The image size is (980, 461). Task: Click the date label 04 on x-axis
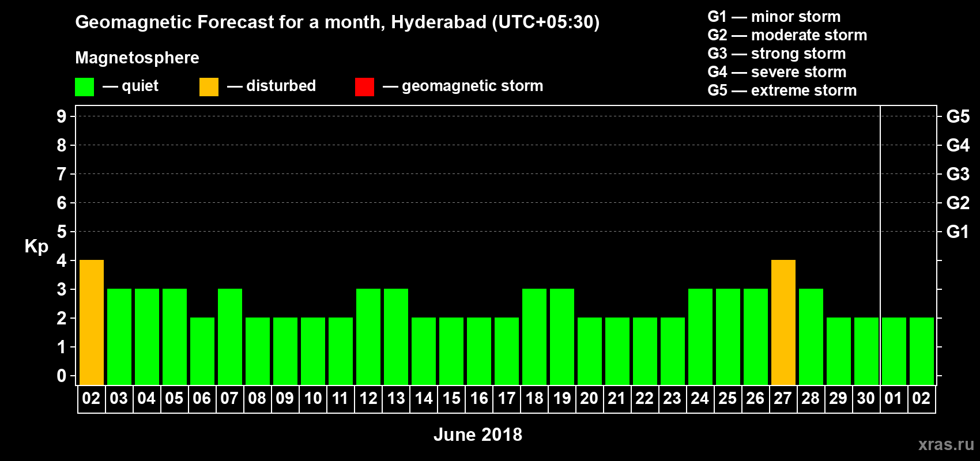(146, 399)
